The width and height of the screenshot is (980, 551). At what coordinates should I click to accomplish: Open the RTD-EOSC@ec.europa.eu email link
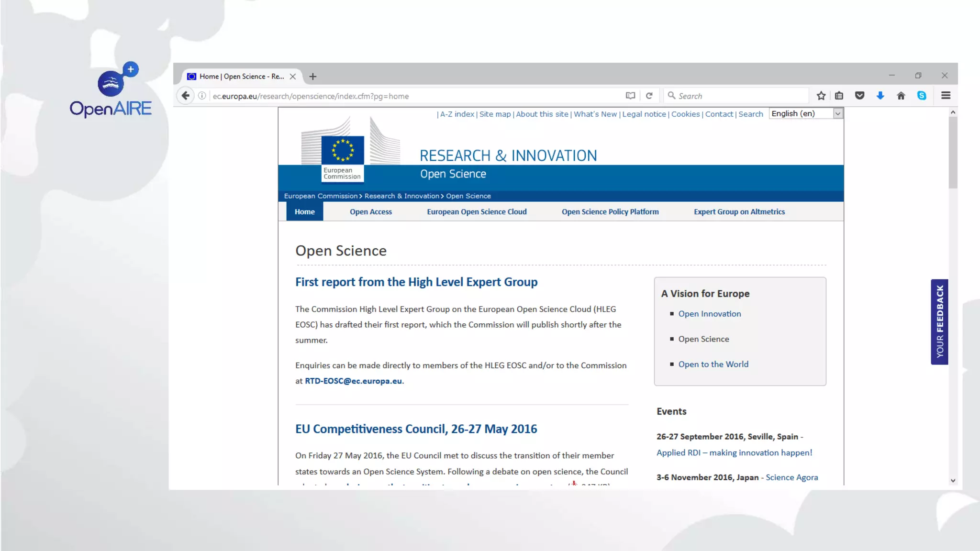pyautogui.click(x=353, y=381)
